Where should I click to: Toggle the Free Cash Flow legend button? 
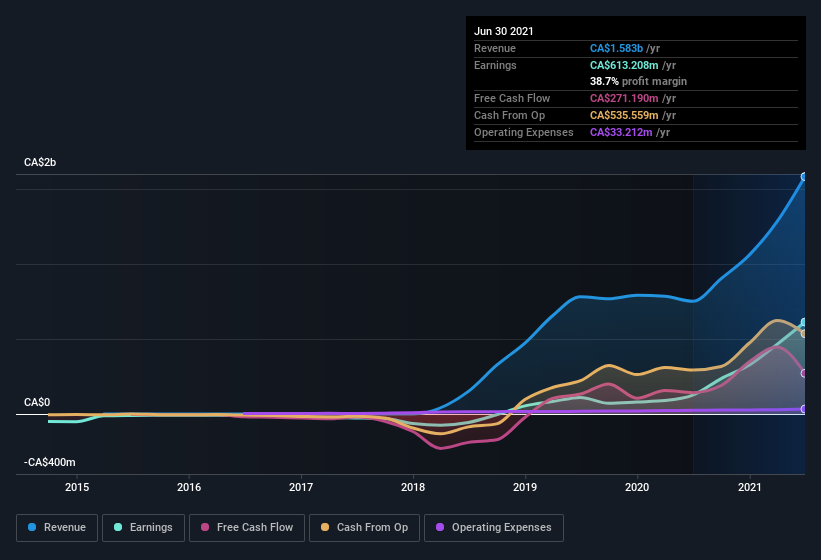tap(247, 528)
